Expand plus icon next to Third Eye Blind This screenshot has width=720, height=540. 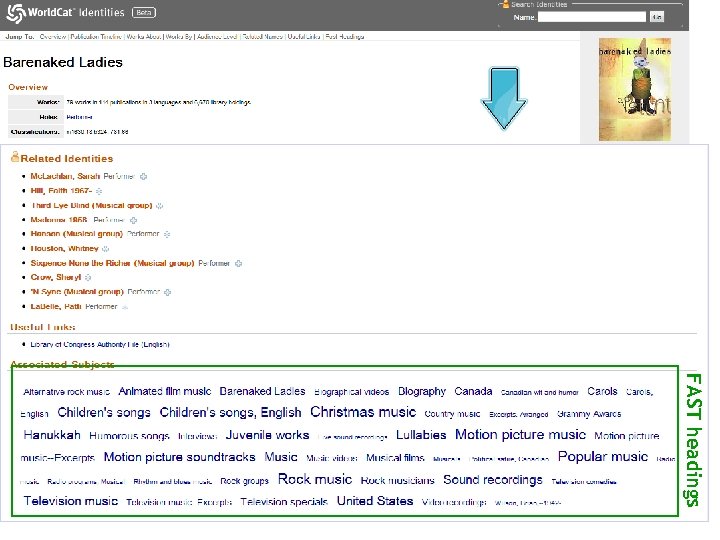159,206
